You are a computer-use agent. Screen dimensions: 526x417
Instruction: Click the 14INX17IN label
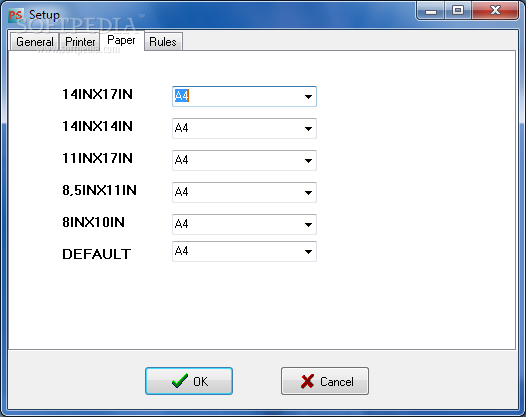(x=98, y=94)
